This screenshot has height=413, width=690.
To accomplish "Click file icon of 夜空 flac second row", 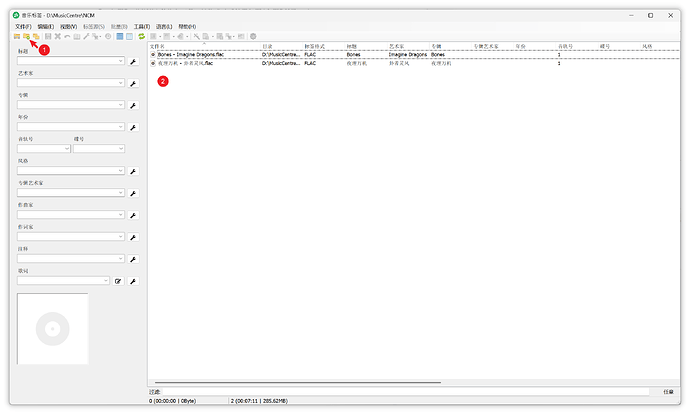I will click(153, 63).
